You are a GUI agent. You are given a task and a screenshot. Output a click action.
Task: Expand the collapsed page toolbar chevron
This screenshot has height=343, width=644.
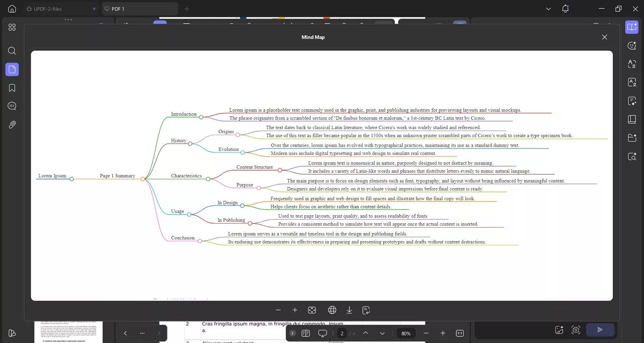pyautogui.click(x=292, y=333)
